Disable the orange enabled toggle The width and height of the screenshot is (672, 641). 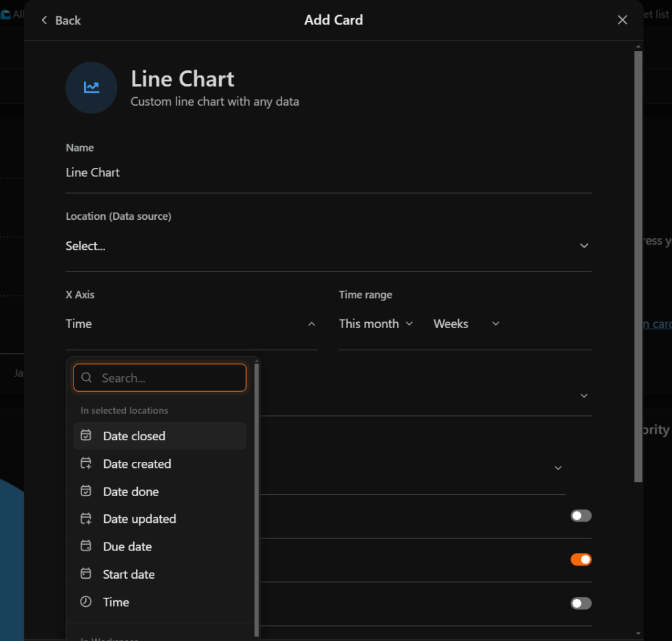tap(580, 559)
